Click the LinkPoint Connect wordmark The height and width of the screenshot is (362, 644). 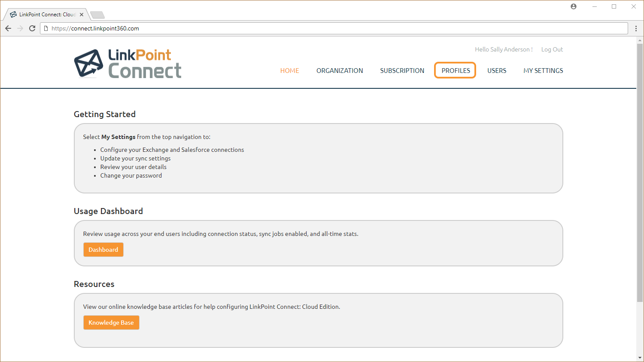[145, 63]
